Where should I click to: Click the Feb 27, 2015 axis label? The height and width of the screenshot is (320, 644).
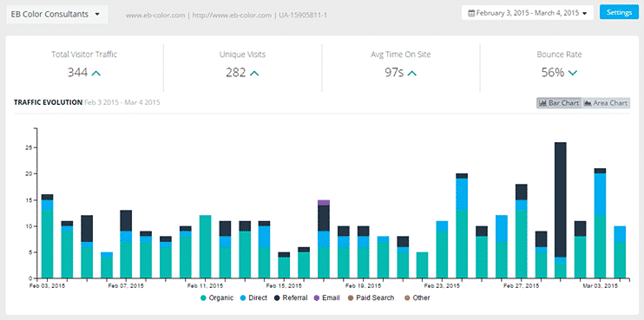click(x=521, y=285)
